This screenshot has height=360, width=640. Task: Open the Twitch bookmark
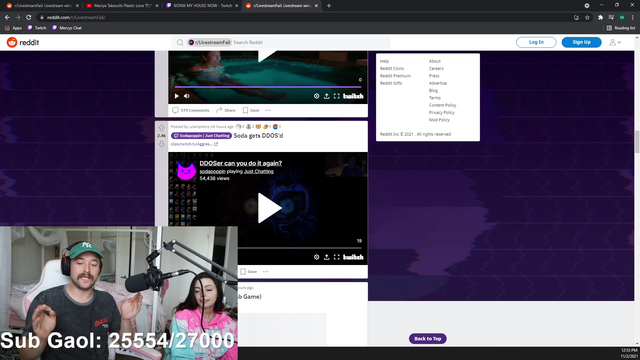[37, 28]
